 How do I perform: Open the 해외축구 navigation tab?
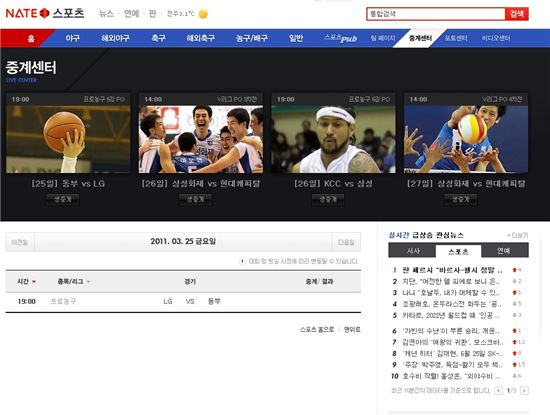(x=200, y=38)
